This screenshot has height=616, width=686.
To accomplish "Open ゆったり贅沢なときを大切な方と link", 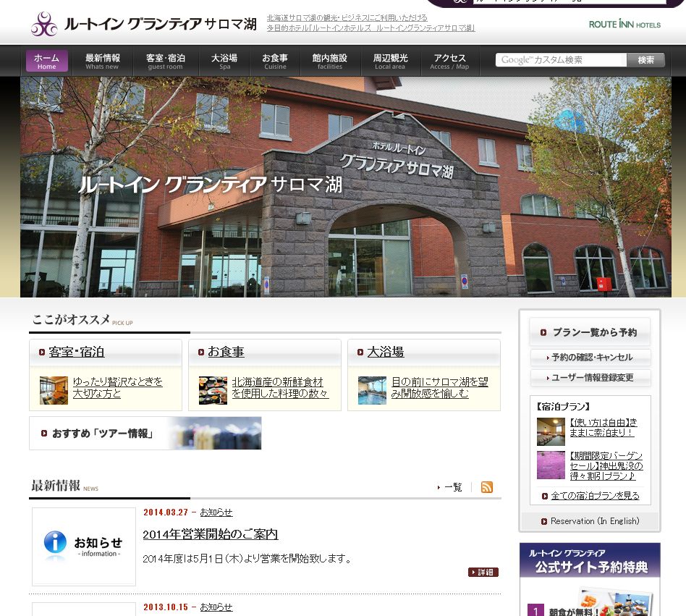I will (117, 388).
